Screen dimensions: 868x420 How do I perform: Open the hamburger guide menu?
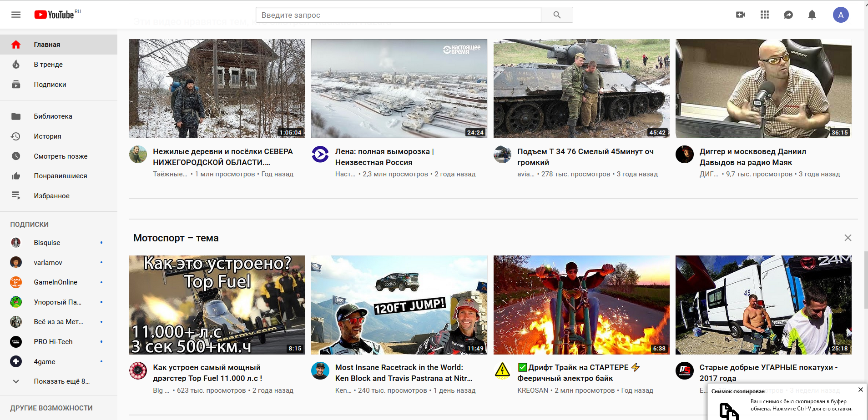[16, 15]
